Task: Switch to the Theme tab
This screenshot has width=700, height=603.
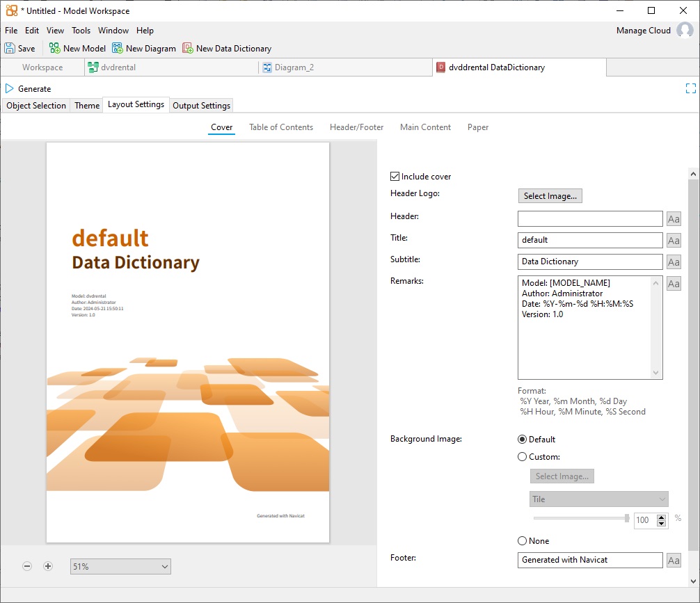Action: 87,105
